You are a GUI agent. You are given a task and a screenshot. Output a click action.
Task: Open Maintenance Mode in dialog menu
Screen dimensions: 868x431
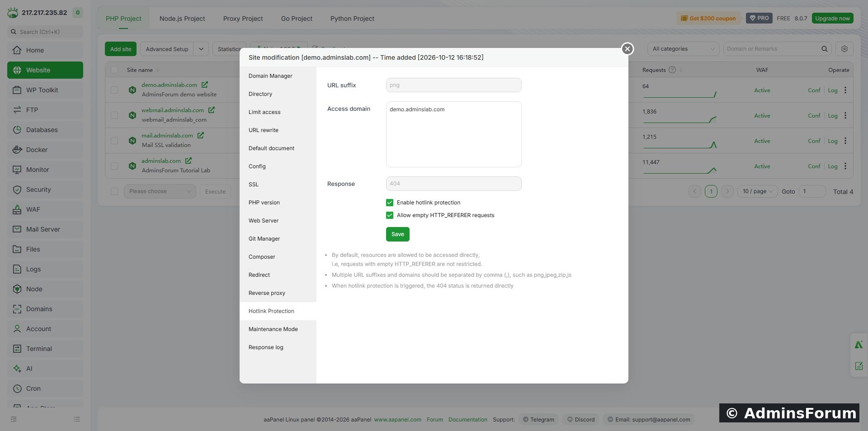[x=278, y=329]
